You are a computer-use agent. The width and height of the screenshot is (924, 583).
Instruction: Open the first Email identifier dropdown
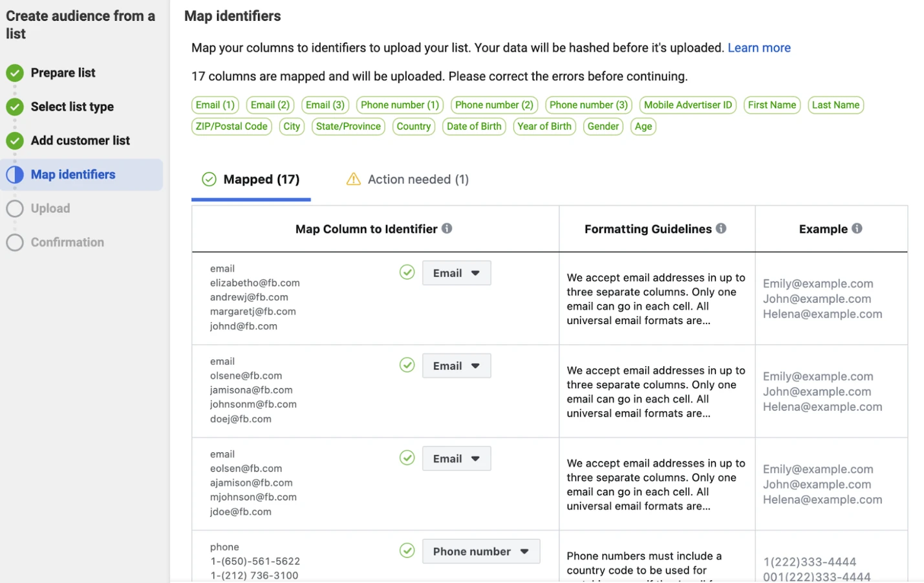pyautogui.click(x=457, y=273)
